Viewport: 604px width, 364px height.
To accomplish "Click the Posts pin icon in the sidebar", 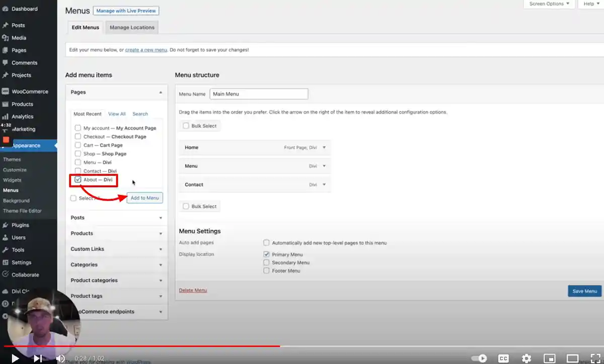I will coord(5,25).
